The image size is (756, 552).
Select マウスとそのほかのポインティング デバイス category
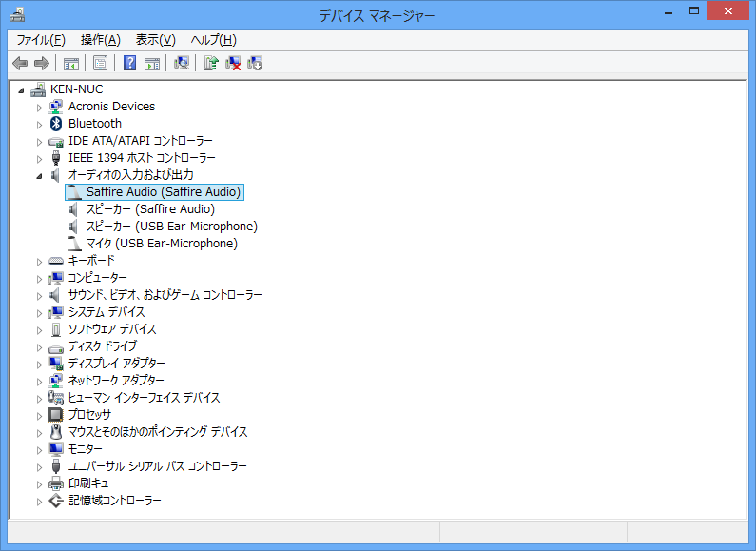coord(158,432)
